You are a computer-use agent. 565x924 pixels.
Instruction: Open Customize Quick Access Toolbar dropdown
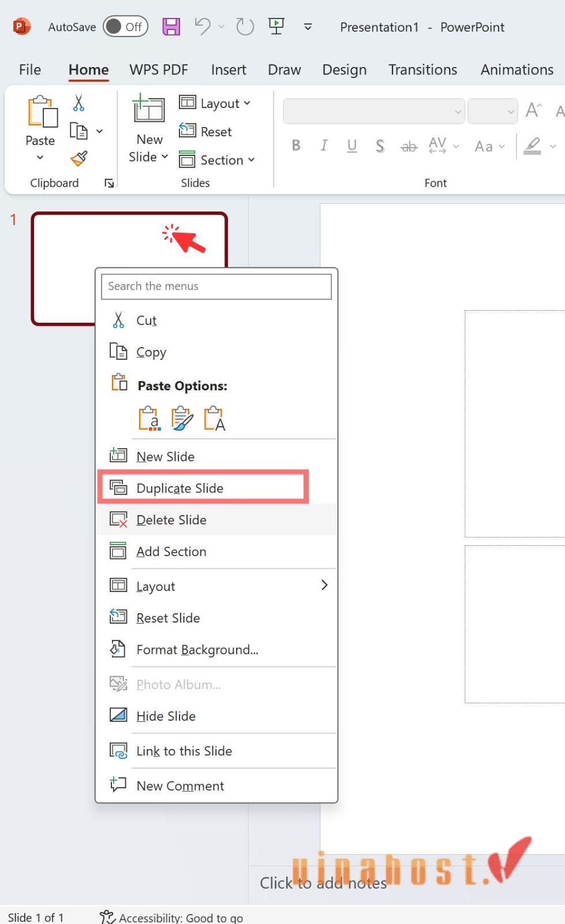point(308,27)
